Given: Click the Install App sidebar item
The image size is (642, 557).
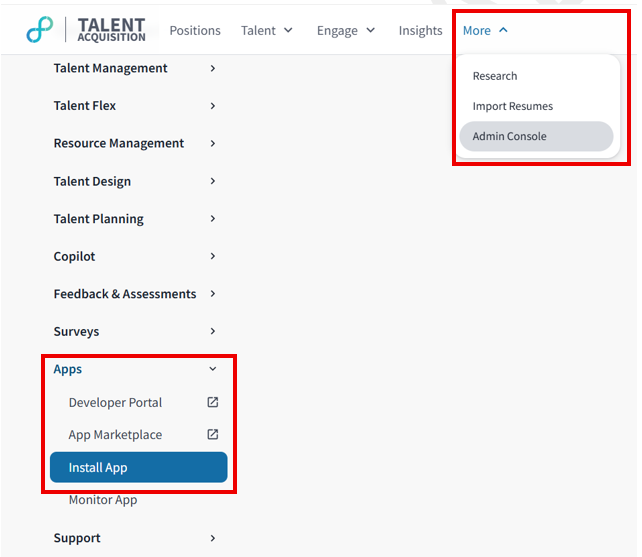Looking at the screenshot, I should click(x=138, y=467).
